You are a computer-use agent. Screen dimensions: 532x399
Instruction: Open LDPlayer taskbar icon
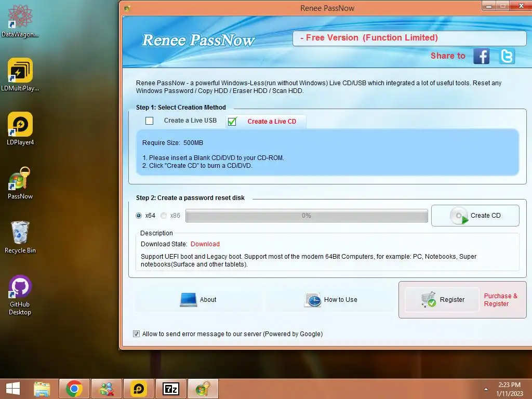[139, 389]
